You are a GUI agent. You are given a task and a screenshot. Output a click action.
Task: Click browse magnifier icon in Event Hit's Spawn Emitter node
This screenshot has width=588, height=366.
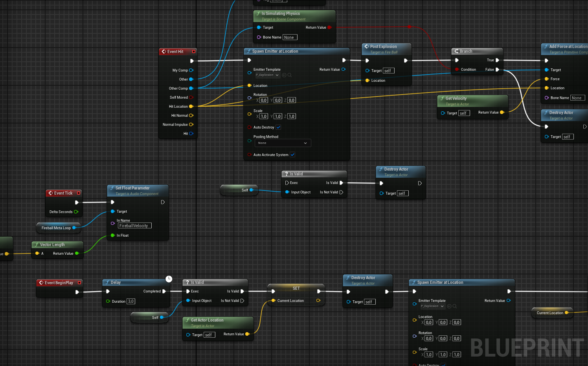[x=289, y=75]
